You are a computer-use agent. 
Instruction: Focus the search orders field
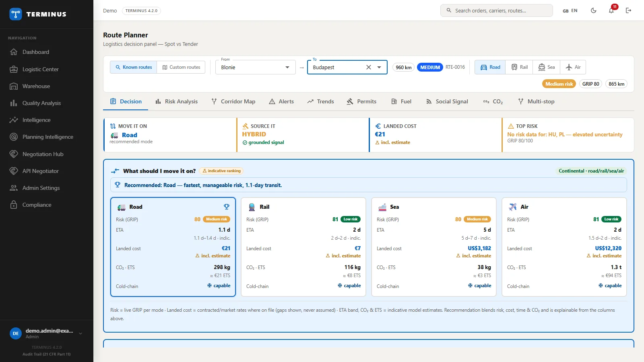click(497, 10)
